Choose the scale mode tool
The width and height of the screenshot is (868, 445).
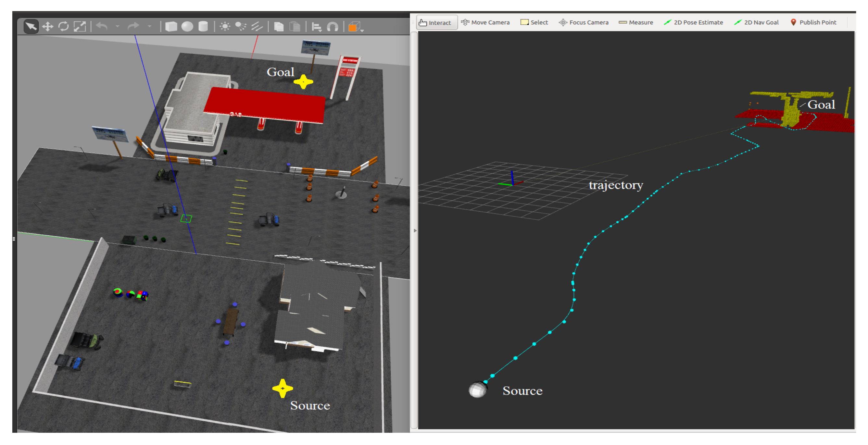tap(80, 27)
